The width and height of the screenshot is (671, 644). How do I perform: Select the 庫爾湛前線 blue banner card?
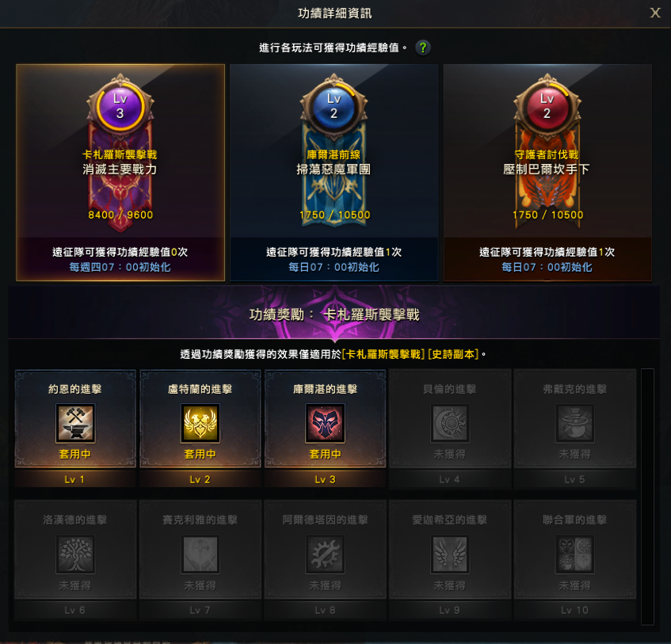(334, 173)
